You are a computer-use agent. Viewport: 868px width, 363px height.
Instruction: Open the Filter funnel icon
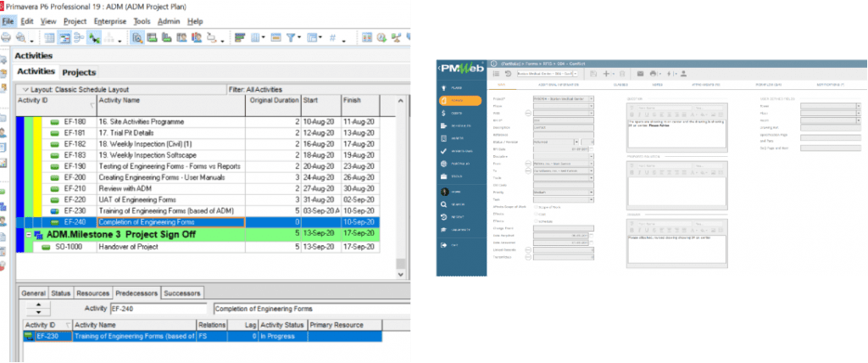pyautogui.click(x=292, y=37)
